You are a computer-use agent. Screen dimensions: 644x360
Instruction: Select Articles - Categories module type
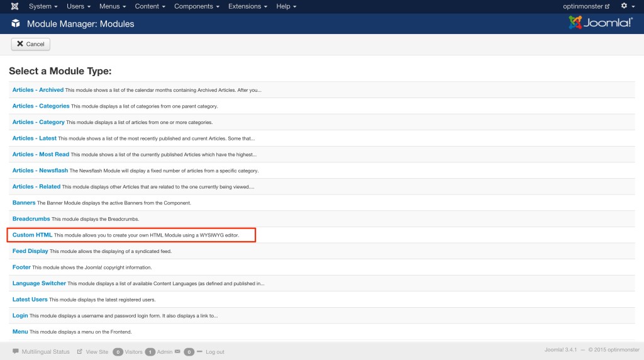click(41, 106)
